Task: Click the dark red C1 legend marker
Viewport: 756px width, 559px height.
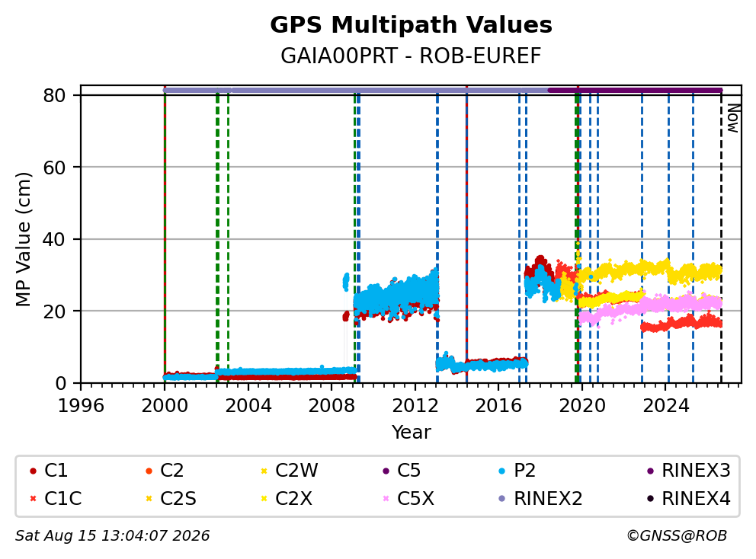Action: (x=33, y=471)
